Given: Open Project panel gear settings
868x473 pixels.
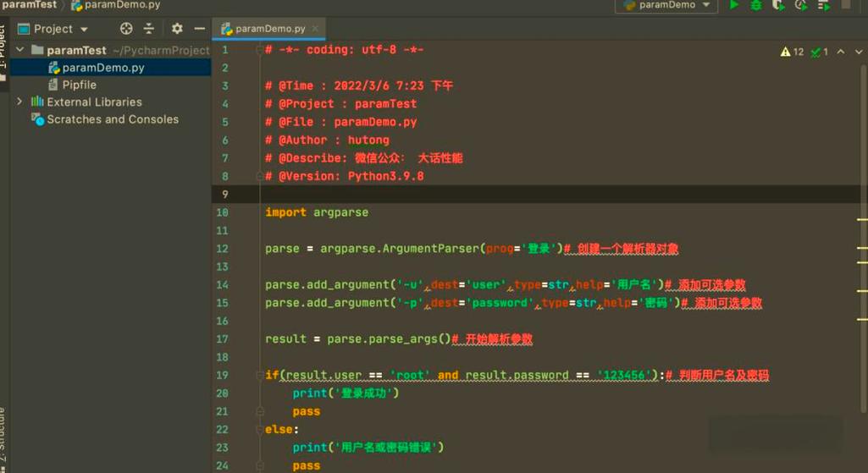Looking at the screenshot, I should pos(177,29).
